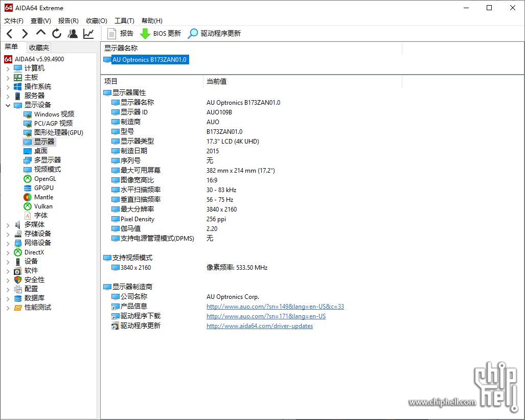This screenshot has width=525, height=420.
Task: Expand the 多媒体 tree node
Action: coord(8,225)
